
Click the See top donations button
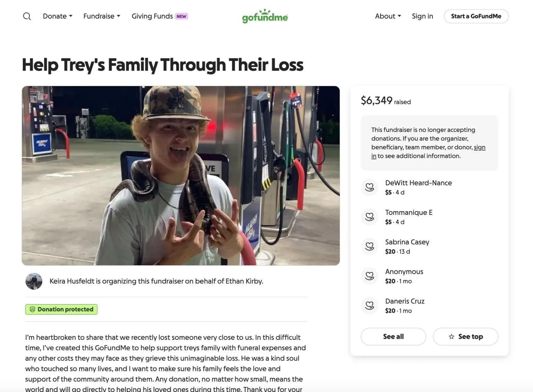(465, 336)
